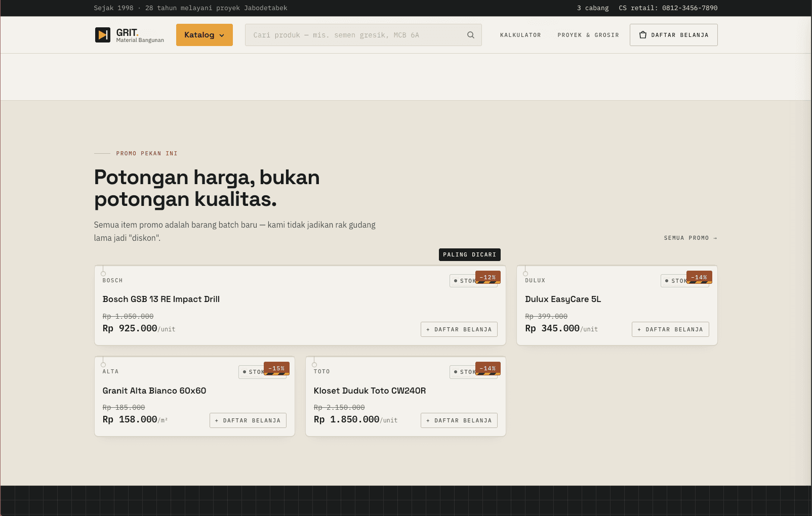Add Granit Alta Bianco 60x60 to Daftar Belanja

click(248, 420)
